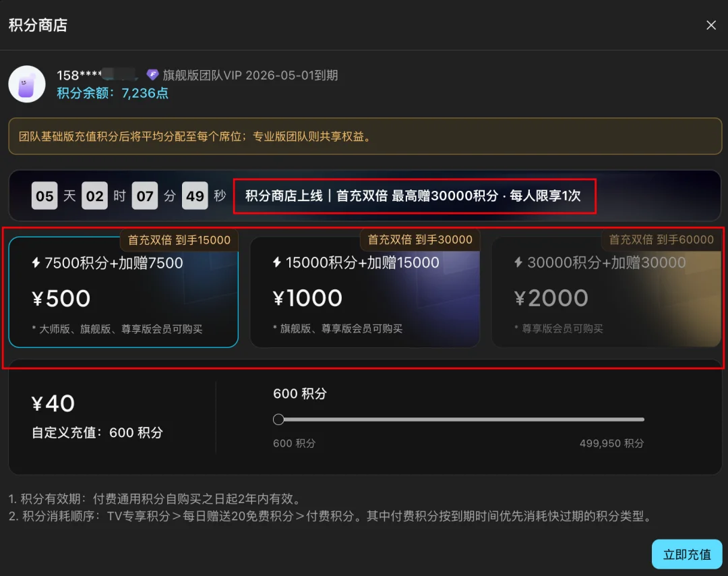Click the 首充双倍 到手15000 promotional badge
The height and width of the screenshot is (576, 728).
(x=179, y=239)
